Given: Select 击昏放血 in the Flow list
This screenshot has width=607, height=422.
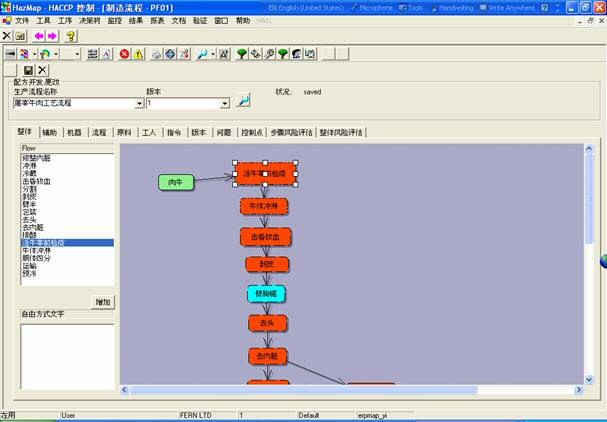Looking at the screenshot, I should [x=38, y=182].
